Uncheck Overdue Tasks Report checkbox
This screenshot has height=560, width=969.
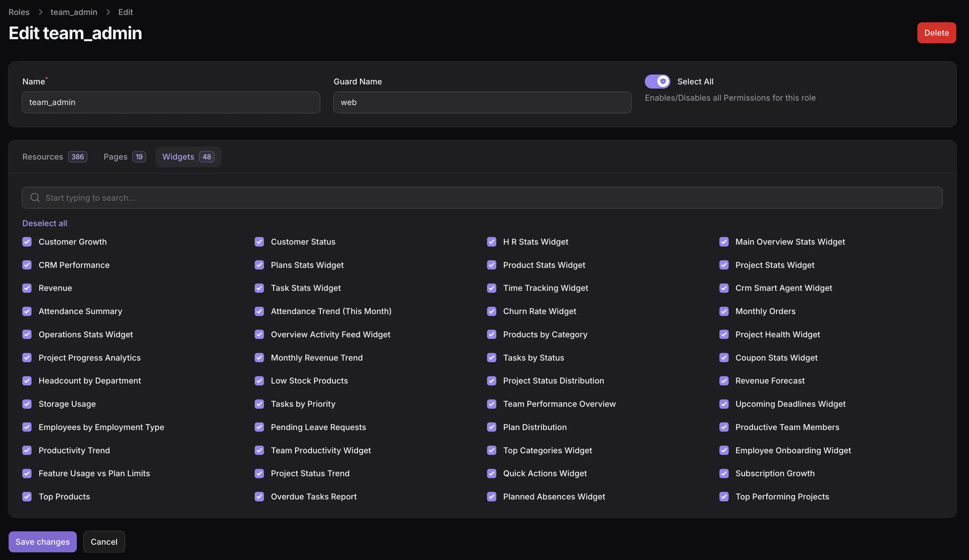pyautogui.click(x=259, y=497)
